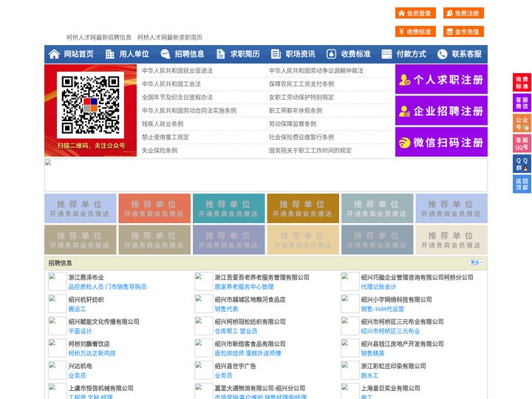This screenshot has width=532, height=399.
Task: Select company name 绍兴县钱江房地产开发有限公司
Action: click(402, 344)
